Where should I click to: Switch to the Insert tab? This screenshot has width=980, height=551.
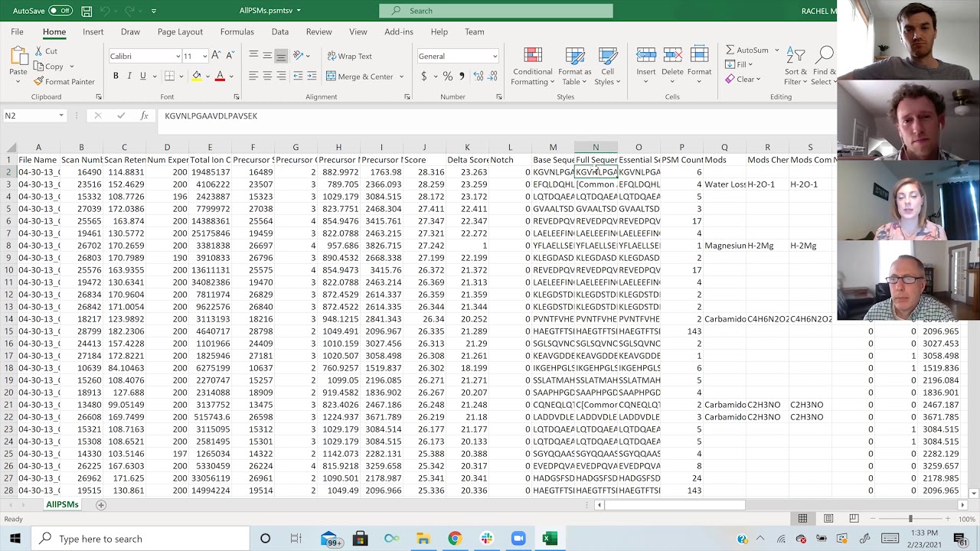93,32
